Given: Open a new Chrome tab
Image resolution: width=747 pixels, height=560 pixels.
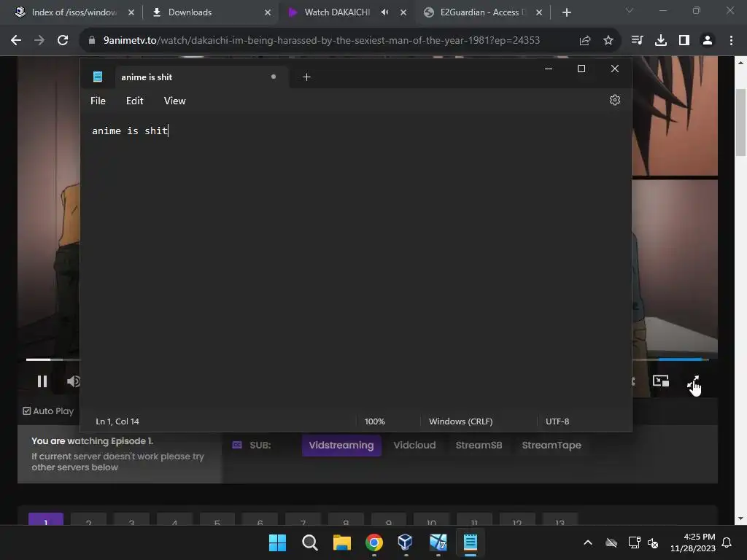Looking at the screenshot, I should point(566,12).
